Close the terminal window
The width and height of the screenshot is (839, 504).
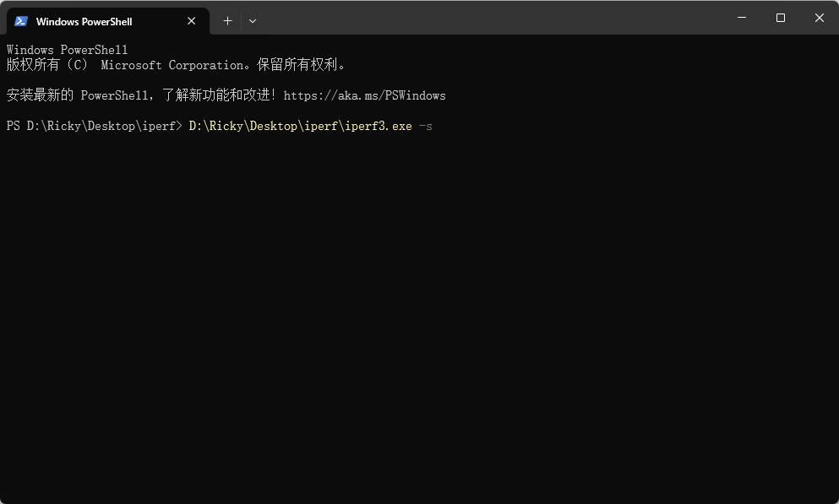click(819, 17)
